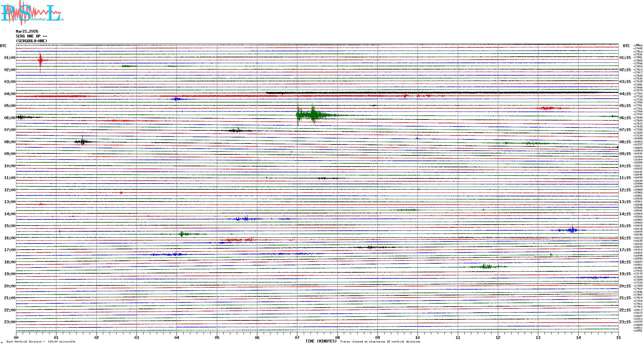
Task: Click the 18:15 label on right axis
Action: (x=625, y=262)
